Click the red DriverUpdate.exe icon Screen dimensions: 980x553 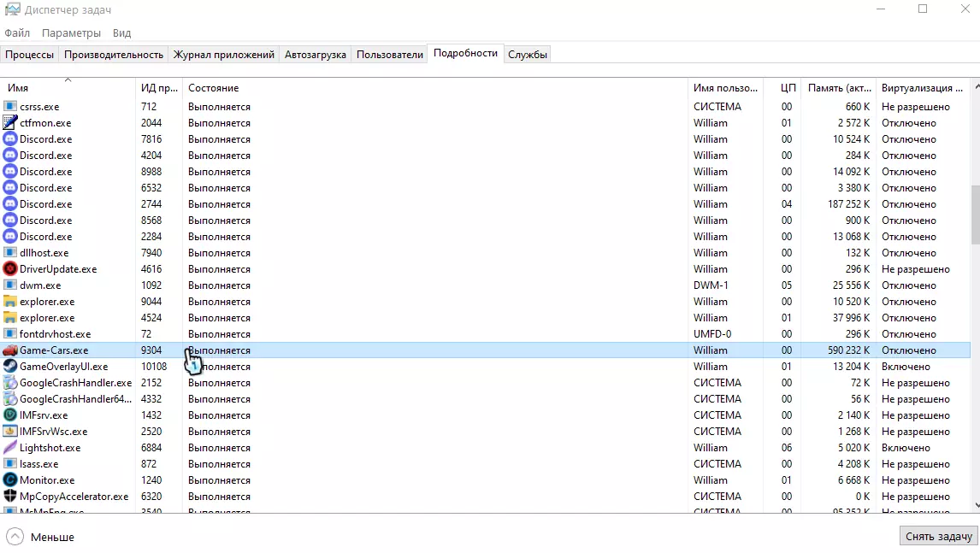click(x=10, y=269)
